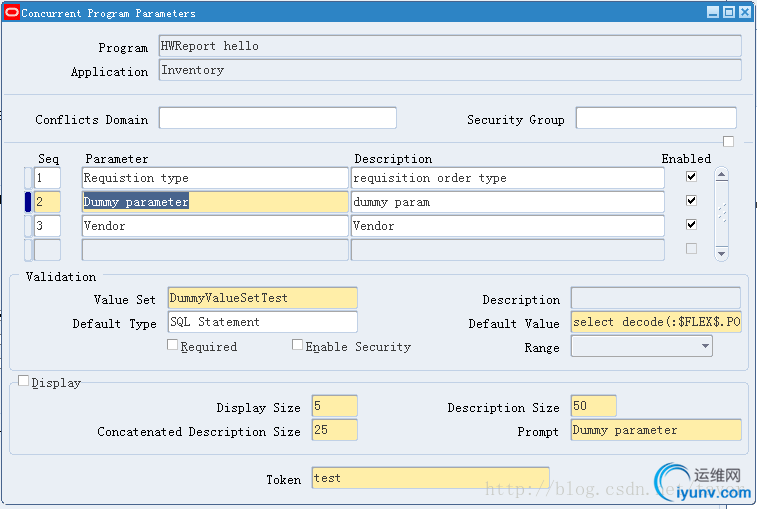This screenshot has width=757, height=509.
Task: Focus the Token field containing test
Action: pyautogui.click(x=430, y=478)
